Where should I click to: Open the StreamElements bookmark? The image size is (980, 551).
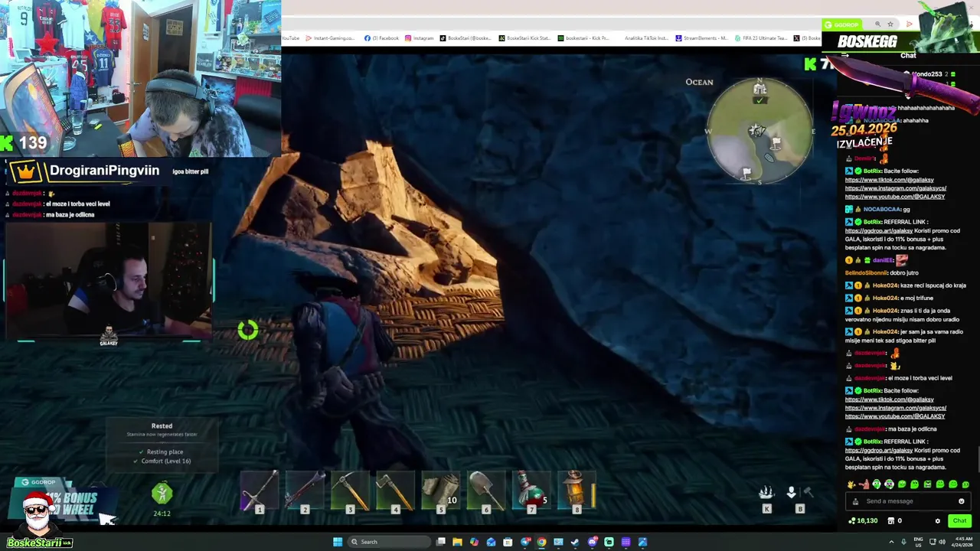(x=701, y=38)
